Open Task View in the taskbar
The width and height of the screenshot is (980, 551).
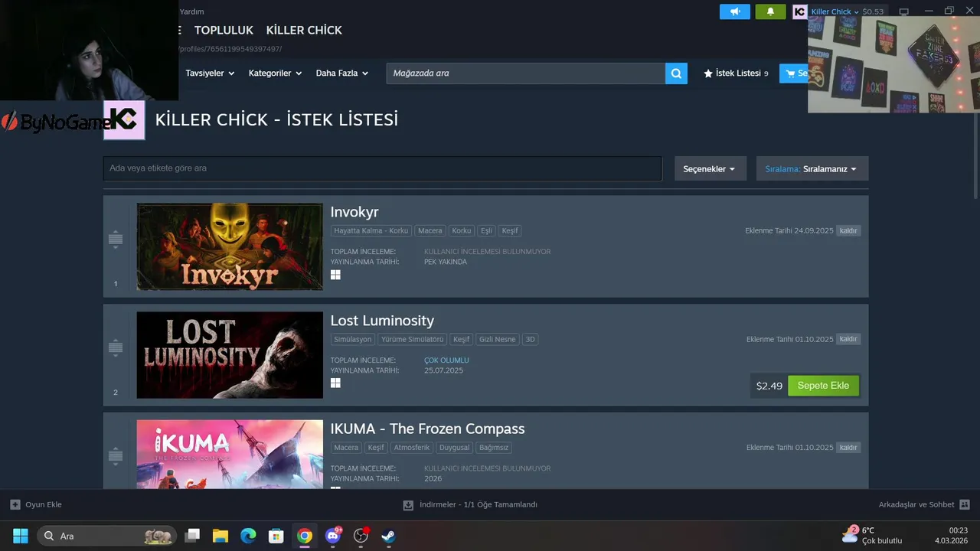(192, 536)
